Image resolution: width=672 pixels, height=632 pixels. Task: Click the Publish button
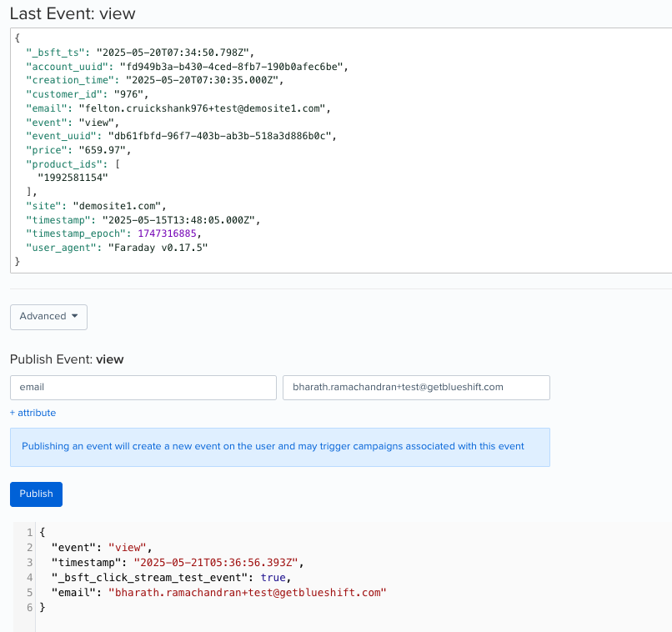tap(36, 494)
